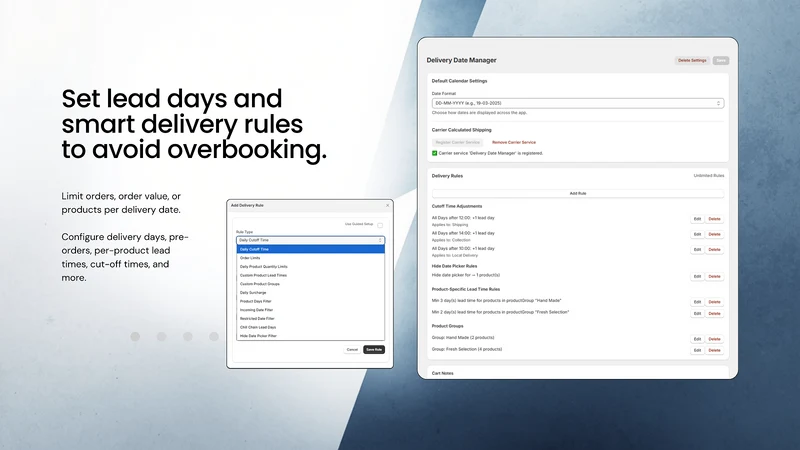Image resolution: width=800 pixels, height=450 pixels.
Task: Delete Group: Hand Made (2 products)
Action: (714, 339)
